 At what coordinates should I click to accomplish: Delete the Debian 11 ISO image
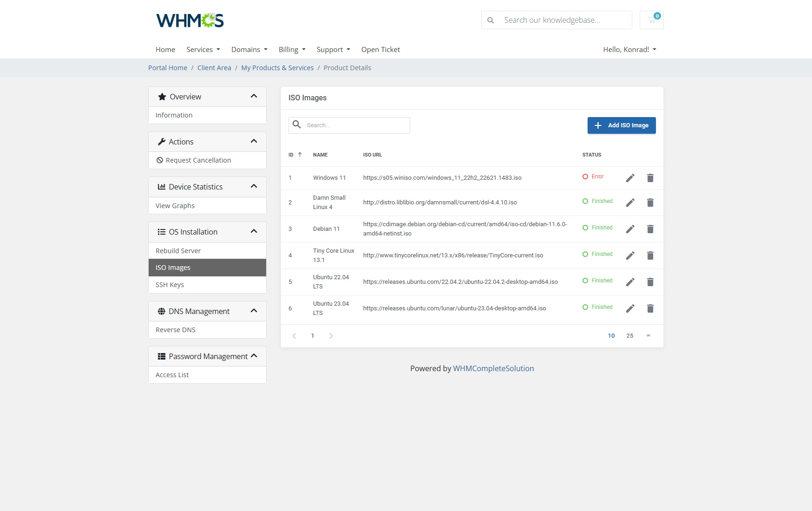650,229
